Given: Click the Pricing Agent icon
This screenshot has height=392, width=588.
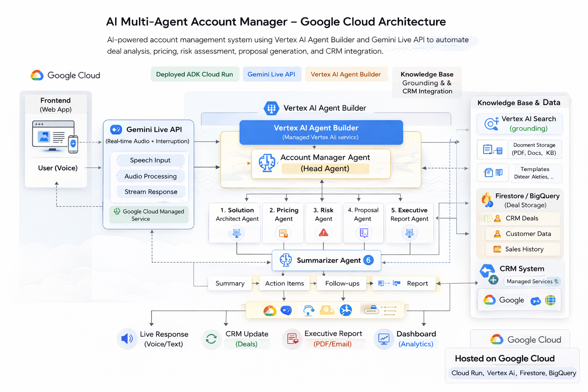Looking at the screenshot, I should pos(283,233).
